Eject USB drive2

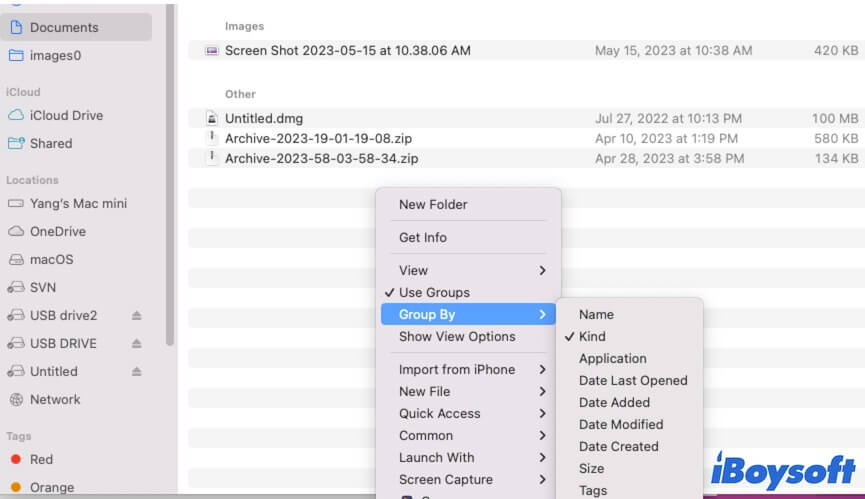(x=136, y=315)
